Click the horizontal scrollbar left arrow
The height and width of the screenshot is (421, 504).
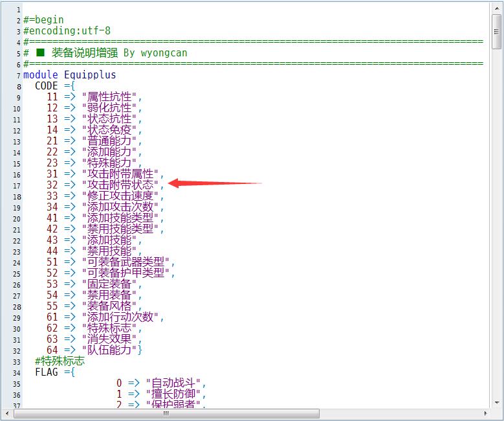click(7, 413)
